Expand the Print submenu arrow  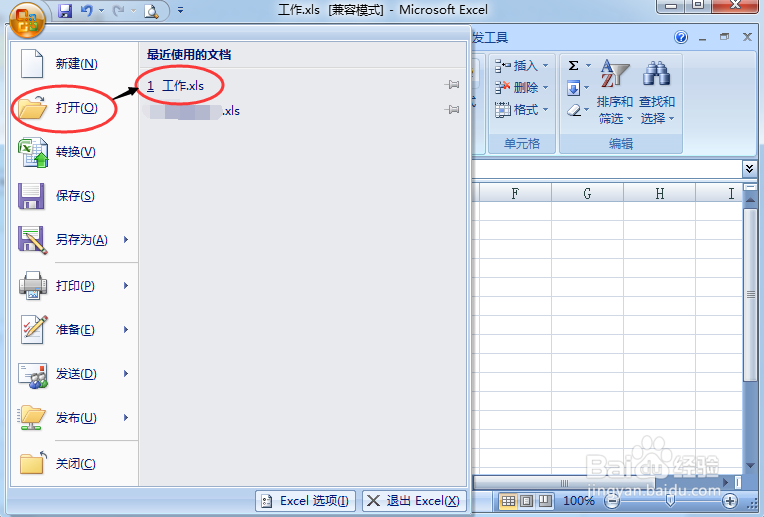click(126, 286)
